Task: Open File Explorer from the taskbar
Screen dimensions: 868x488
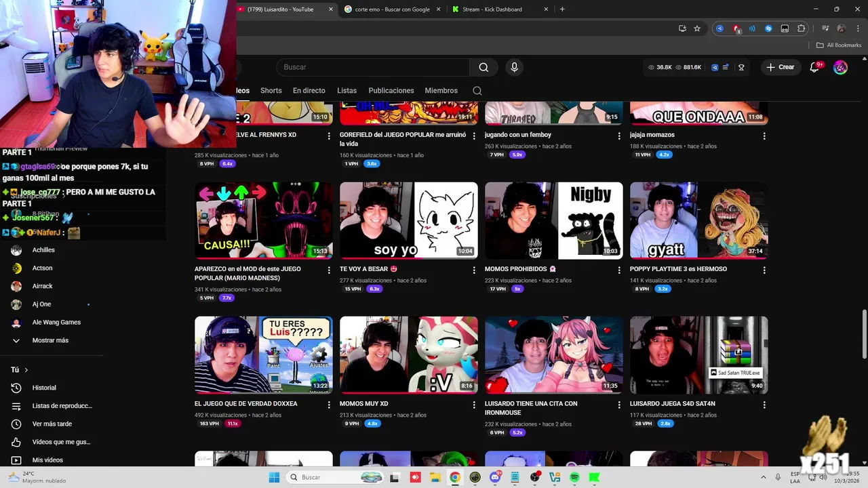Action: click(x=435, y=477)
